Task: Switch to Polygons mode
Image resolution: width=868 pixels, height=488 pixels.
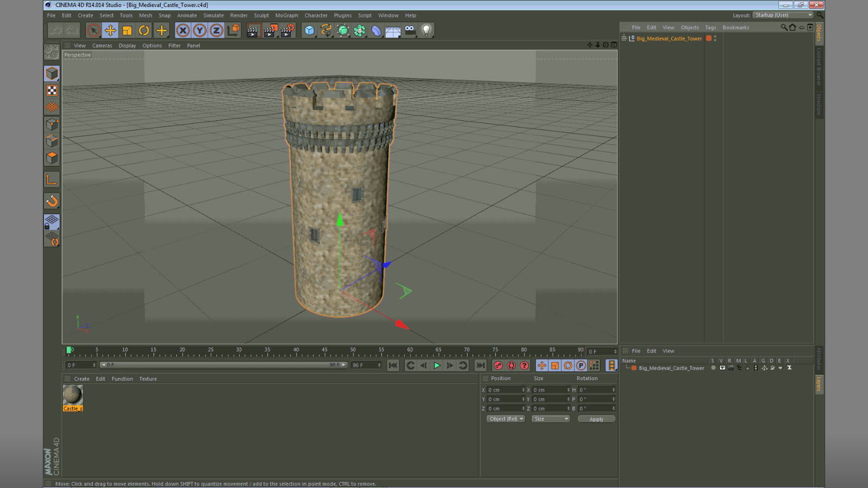Action: tap(52, 158)
